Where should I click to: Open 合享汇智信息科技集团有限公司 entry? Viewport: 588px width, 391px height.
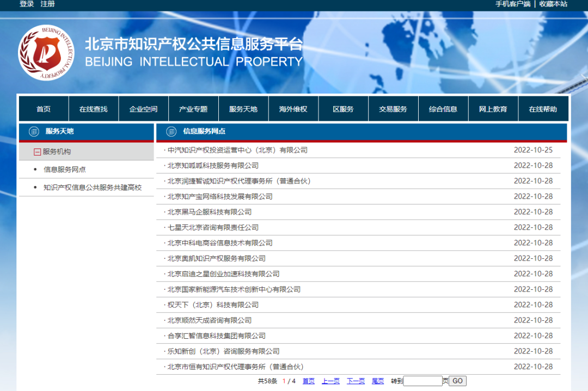216,336
